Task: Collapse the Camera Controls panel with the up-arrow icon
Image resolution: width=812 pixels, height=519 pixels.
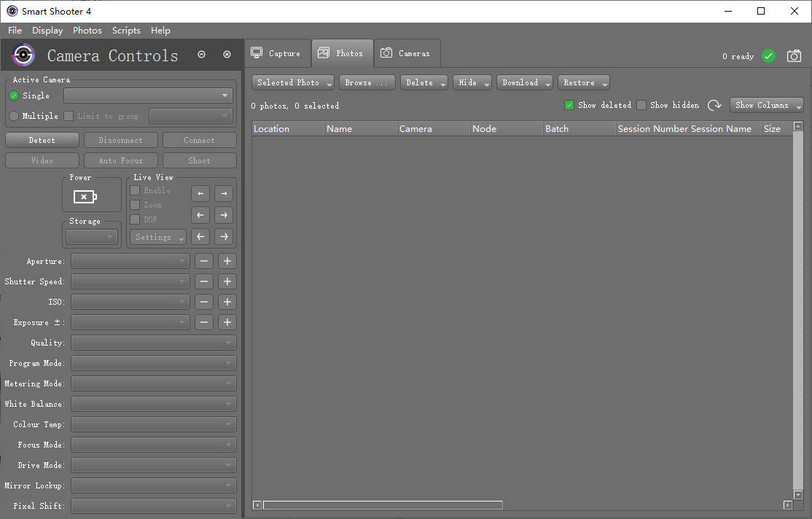Action: coord(201,55)
